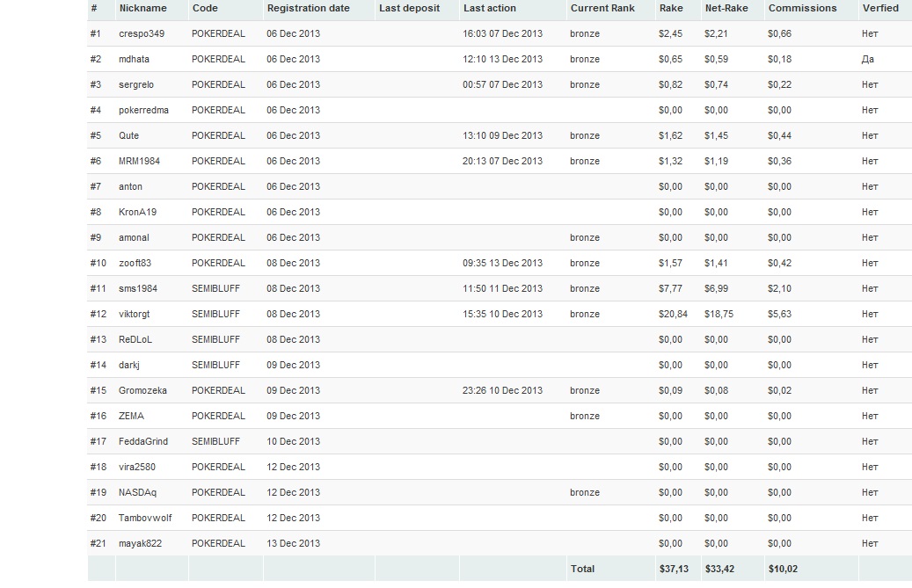Click the Code column header
The width and height of the screenshot is (912, 588).
click(205, 8)
